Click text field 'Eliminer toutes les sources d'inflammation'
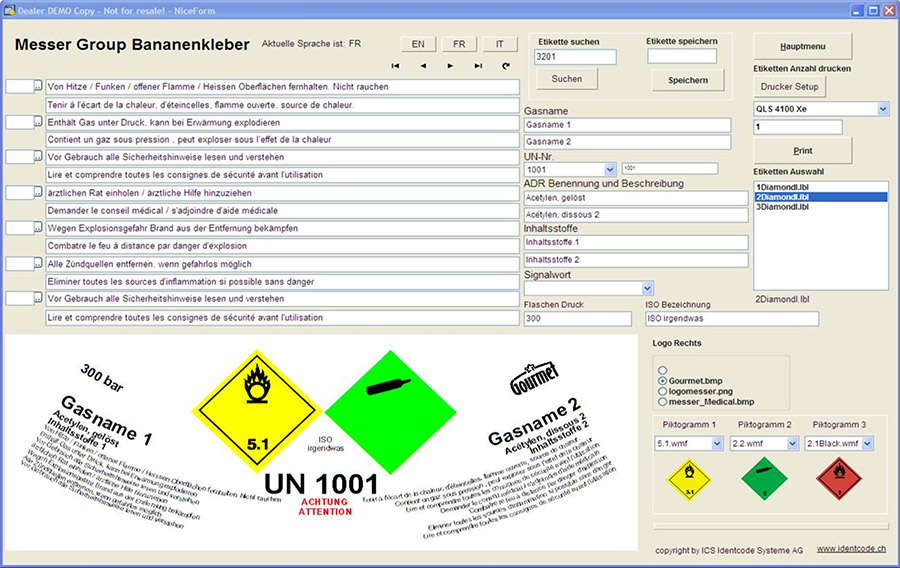 282,282
